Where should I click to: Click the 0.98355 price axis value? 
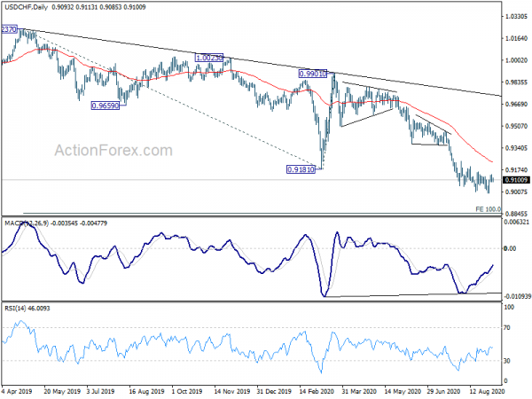(x=516, y=82)
